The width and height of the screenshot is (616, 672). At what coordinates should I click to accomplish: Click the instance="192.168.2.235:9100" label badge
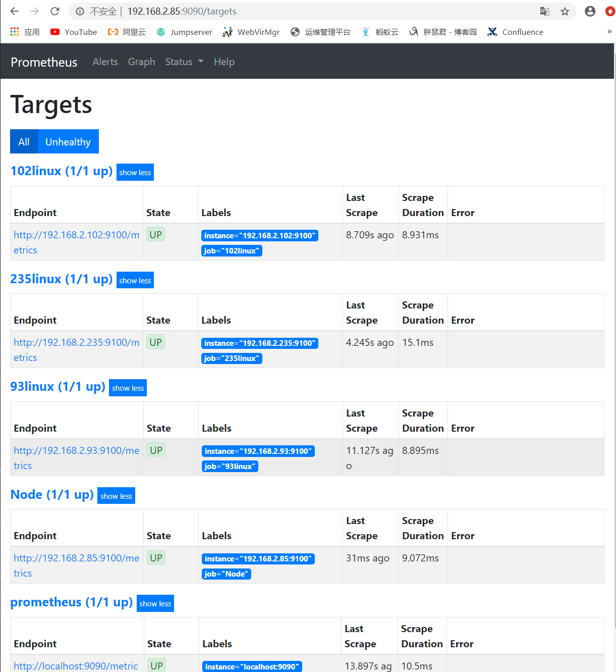(260, 343)
